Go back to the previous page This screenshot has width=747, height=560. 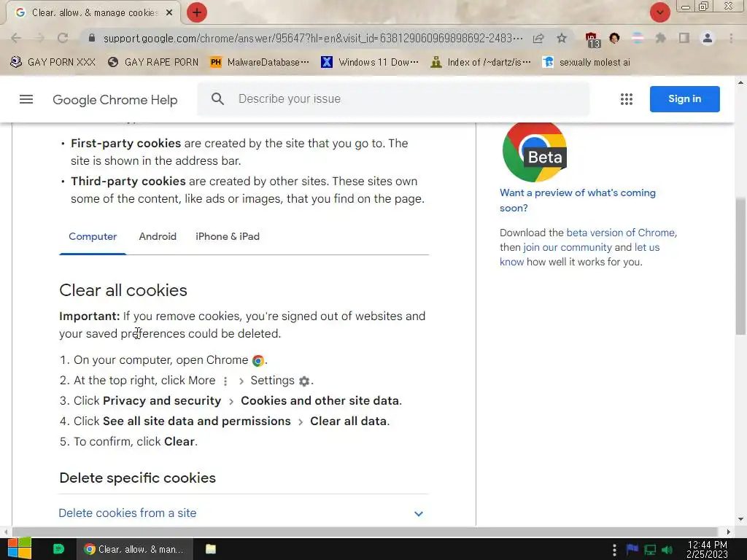(16, 38)
